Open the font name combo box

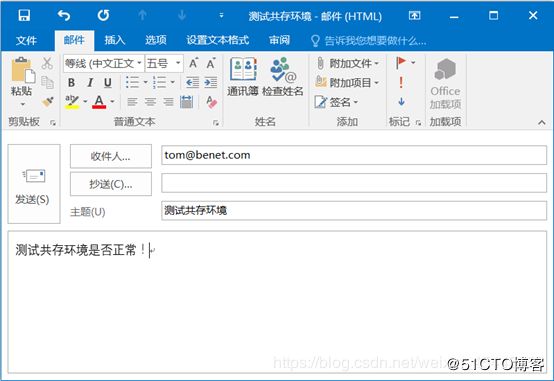coord(104,64)
